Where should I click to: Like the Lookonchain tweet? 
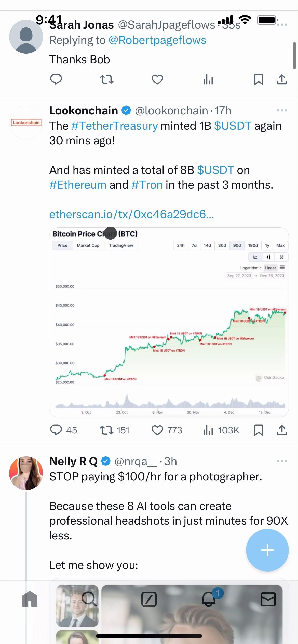[157, 430]
